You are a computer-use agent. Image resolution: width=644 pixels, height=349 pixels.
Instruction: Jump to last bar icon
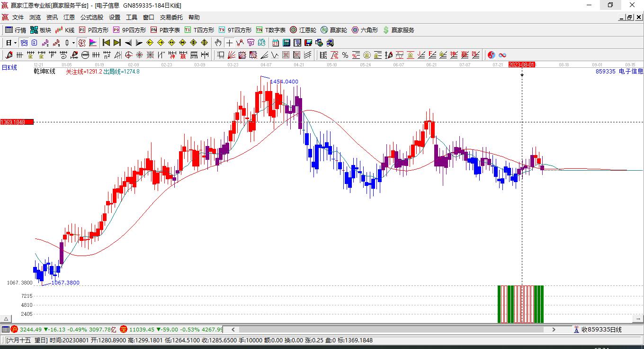[117, 43]
